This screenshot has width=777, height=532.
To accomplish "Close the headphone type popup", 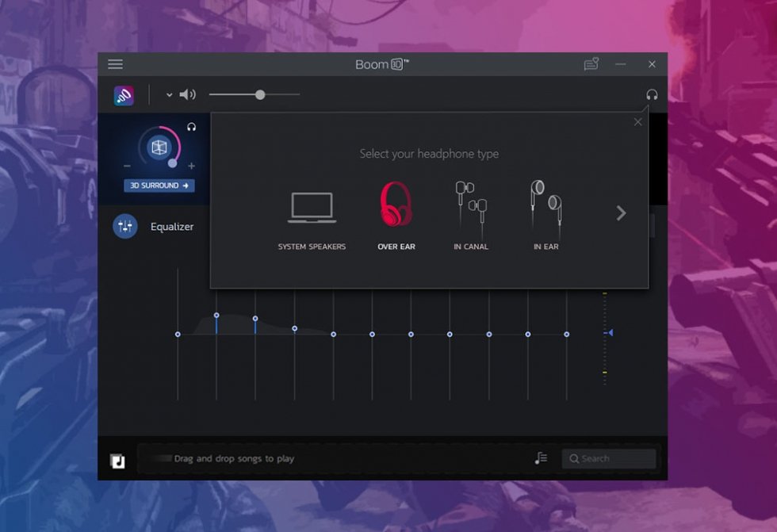I will coord(637,122).
